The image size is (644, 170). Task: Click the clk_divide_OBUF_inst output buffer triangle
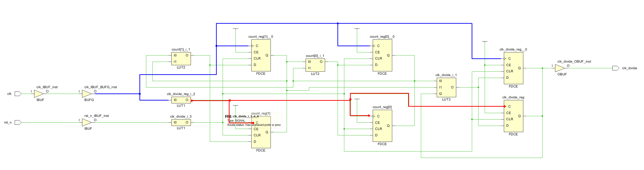[560, 68]
